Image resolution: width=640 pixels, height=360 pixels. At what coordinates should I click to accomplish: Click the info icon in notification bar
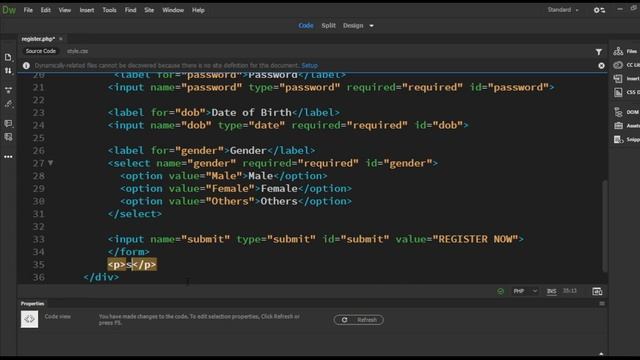[26, 65]
